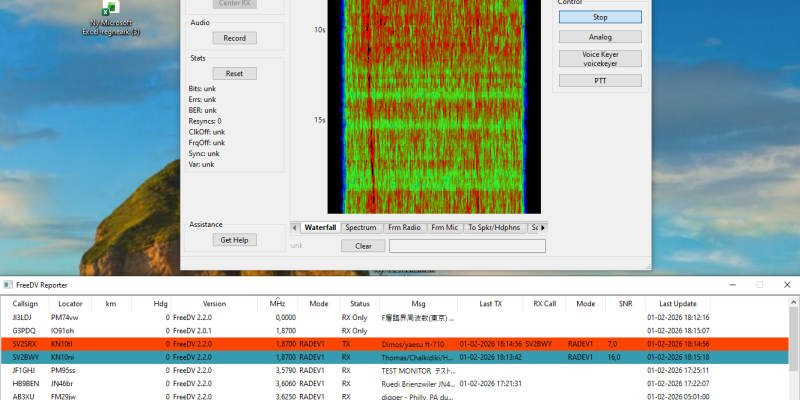Viewport: 800px width, 400px height.
Task: Reset the stats counters
Action: pyautogui.click(x=234, y=73)
